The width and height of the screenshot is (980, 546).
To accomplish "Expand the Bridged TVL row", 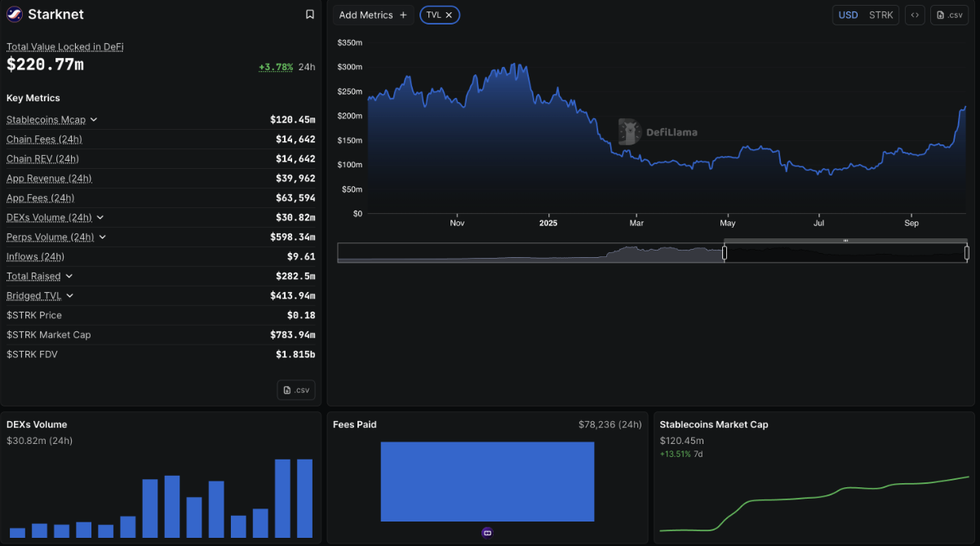I will [x=70, y=295].
